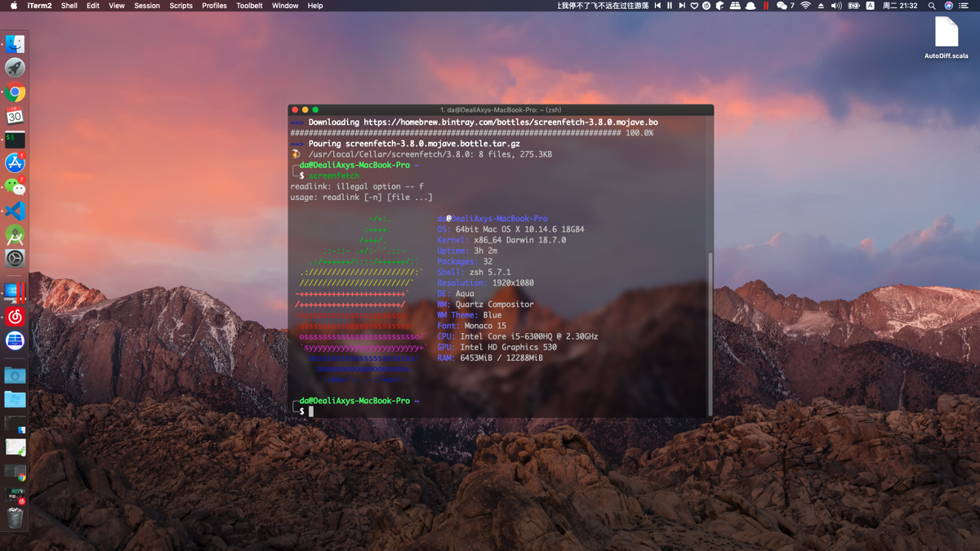Image resolution: width=980 pixels, height=551 pixels.
Task: Click the iTerm2 terminal vertical scrollbar
Action: tap(710, 334)
